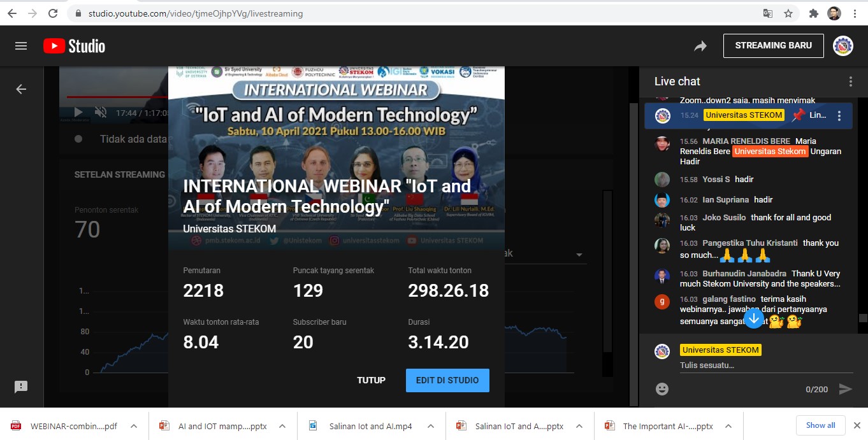This screenshot has height=440, width=868.
Task: Click Joko Susilo chat username
Action: click(x=724, y=218)
